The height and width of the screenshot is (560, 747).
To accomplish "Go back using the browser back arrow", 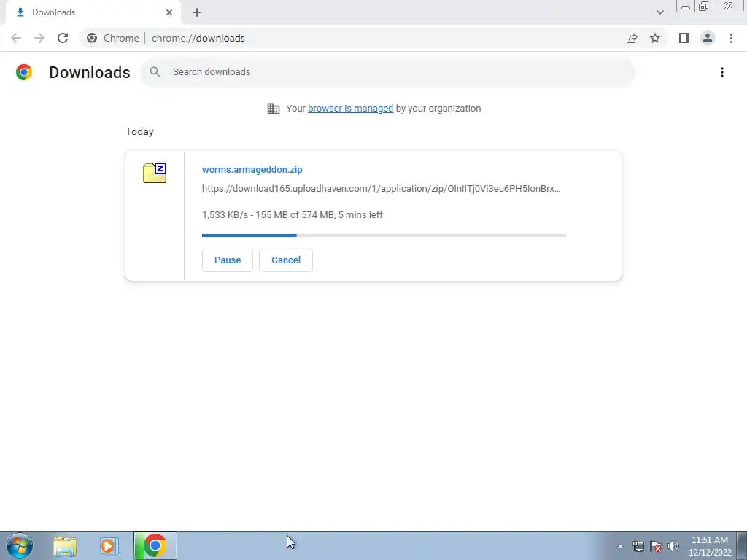I will pos(16,38).
